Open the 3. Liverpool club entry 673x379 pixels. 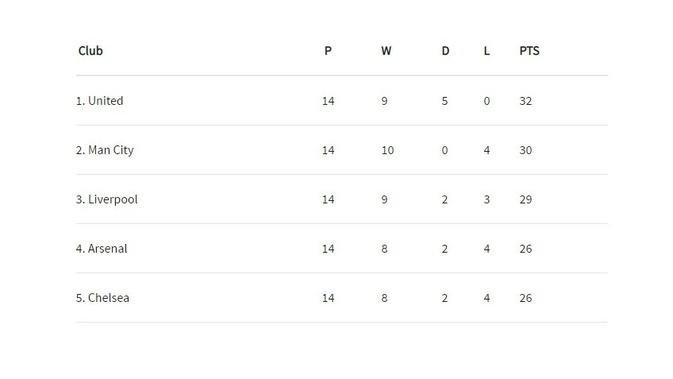tap(107, 200)
